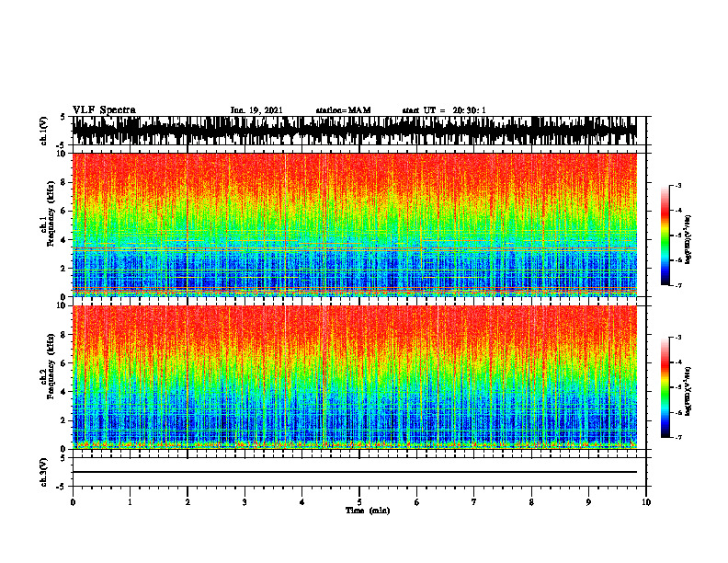728x563 pixels.
Task: Click the time axis tick label "5"
Action: [x=359, y=502]
